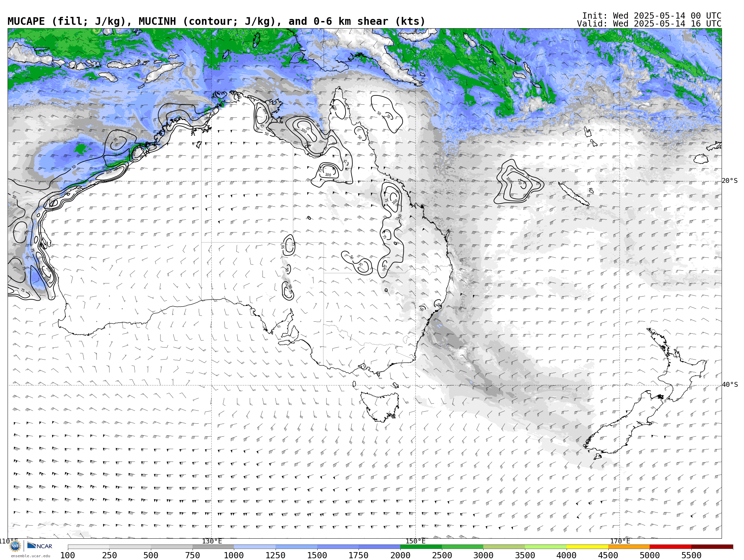The height and width of the screenshot is (560, 744).
Task: Click the 40°S latitude label
Action: (x=730, y=385)
